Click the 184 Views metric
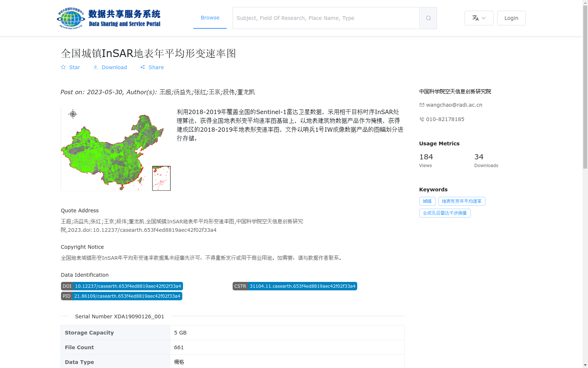 click(x=426, y=160)
